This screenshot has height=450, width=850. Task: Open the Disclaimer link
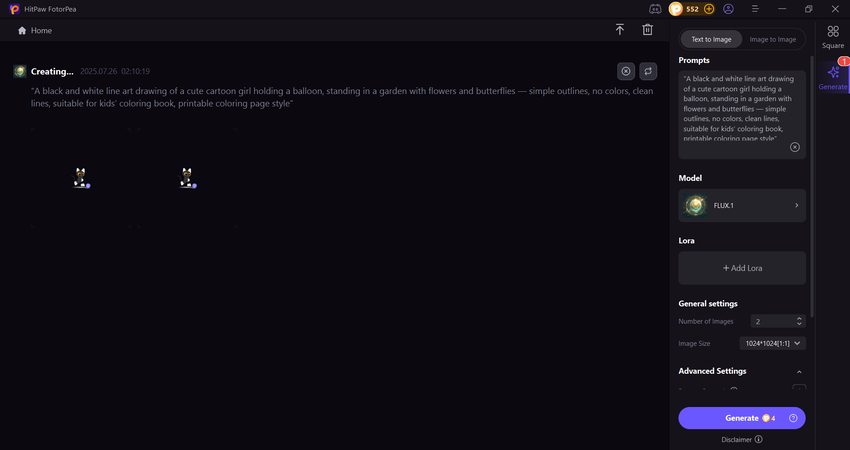(x=742, y=440)
